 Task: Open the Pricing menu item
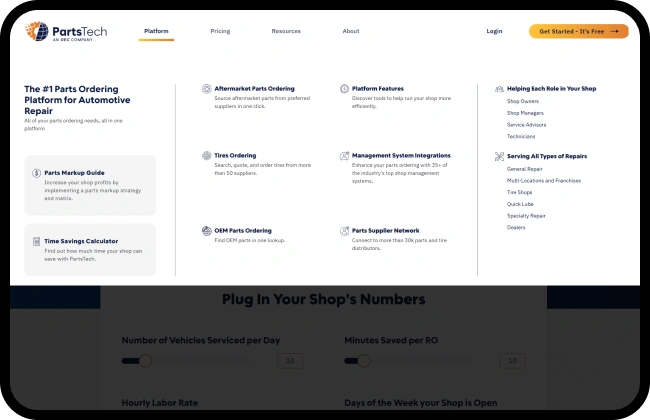(x=220, y=31)
